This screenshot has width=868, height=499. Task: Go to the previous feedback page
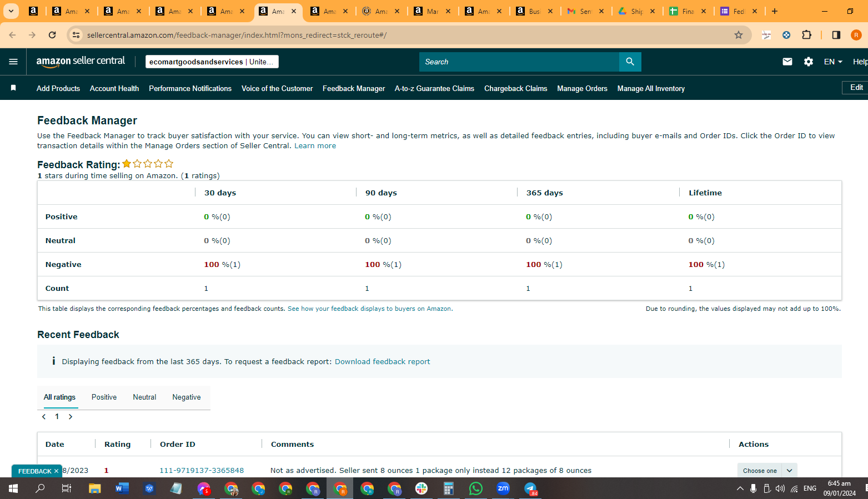coord(44,417)
